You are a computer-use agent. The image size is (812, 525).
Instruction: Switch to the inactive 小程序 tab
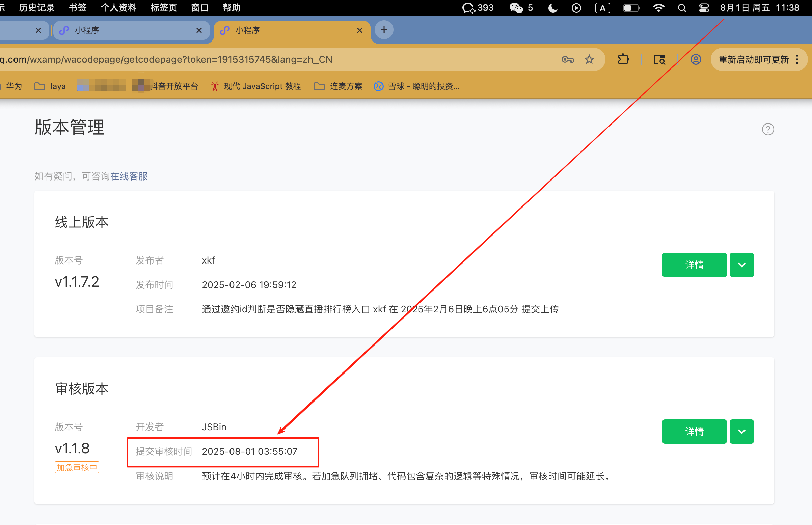130,30
